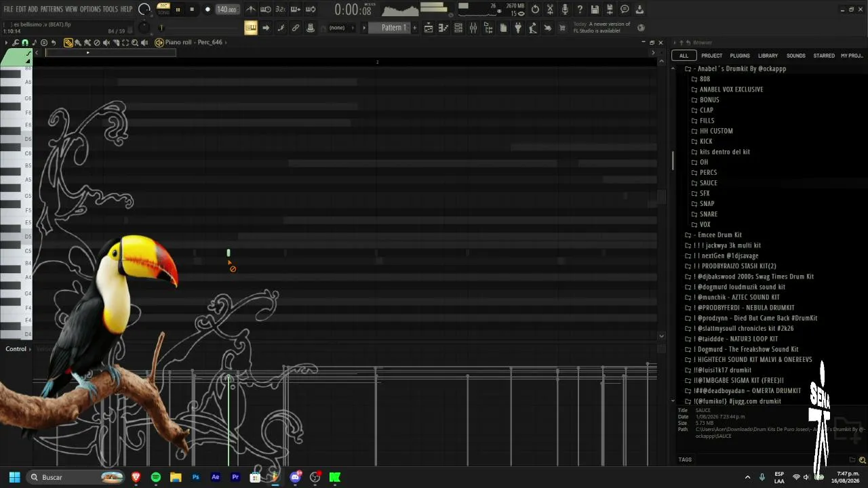Click the scissors audio editor icon
The image size is (868, 488).
point(550,9)
